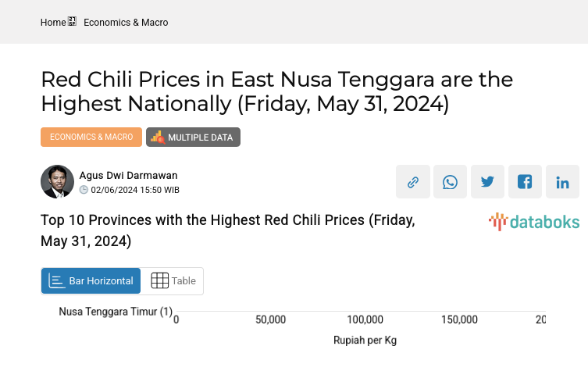Share the article on LinkedIn
Screen dimensions: 588x389
pos(562,182)
